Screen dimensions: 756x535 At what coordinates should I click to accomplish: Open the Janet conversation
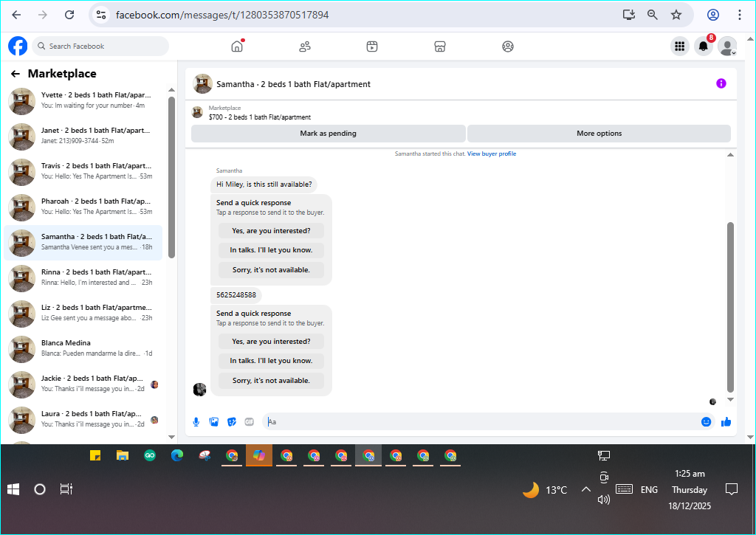click(x=83, y=137)
